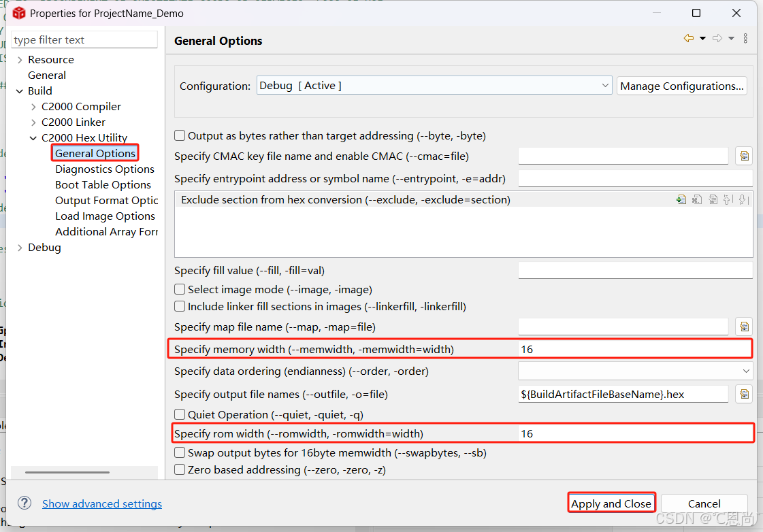The image size is (763, 532).
Task: Click the fill value input field
Action: pos(636,270)
